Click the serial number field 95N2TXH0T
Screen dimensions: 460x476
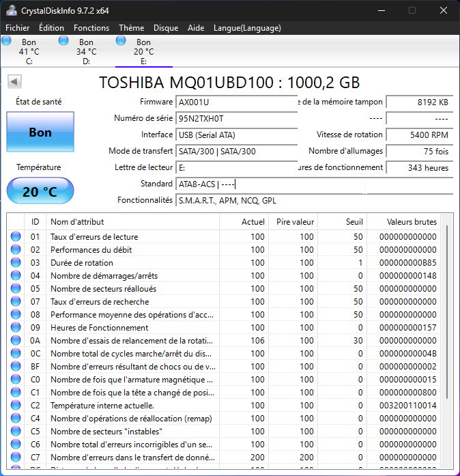236,118
